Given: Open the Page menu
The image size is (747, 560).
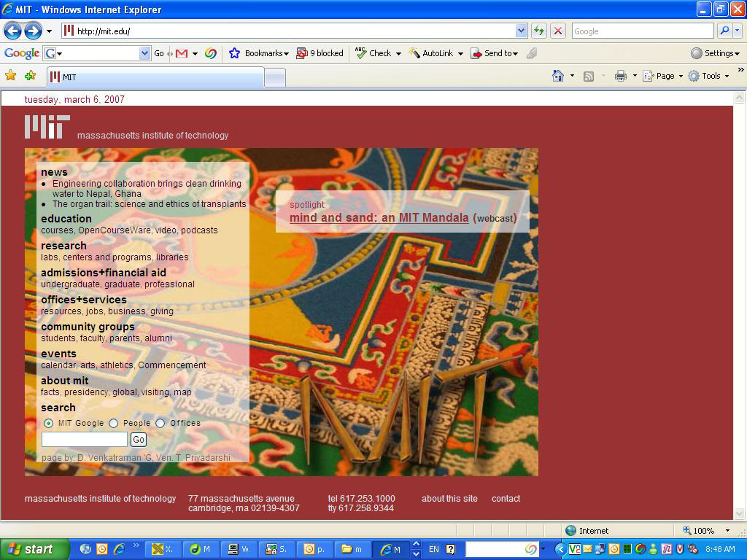Looking at the screenshot, I should (662, 76).
